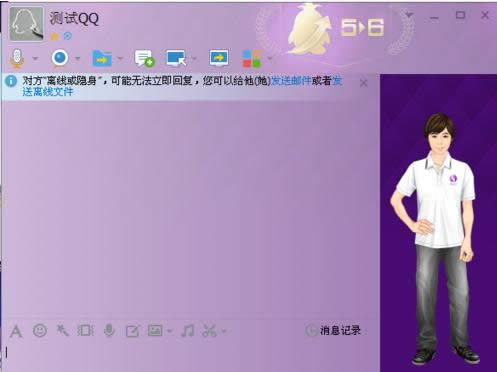The image size is (497, 372).
Task: Start a voice call with microphone icon
Action: (16, 59)
